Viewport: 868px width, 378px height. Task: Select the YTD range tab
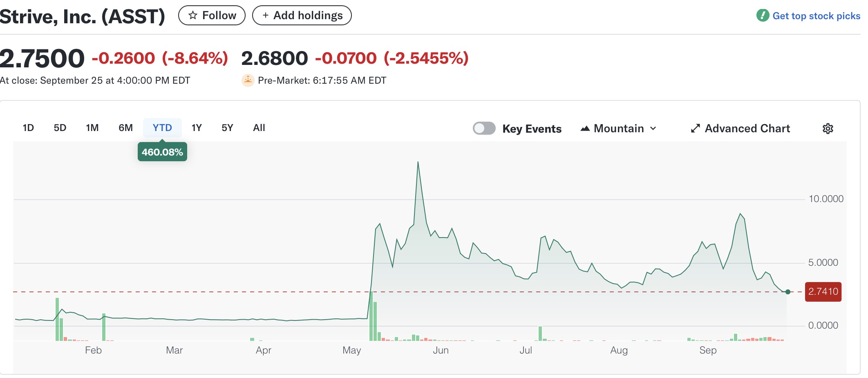point(162,128)
